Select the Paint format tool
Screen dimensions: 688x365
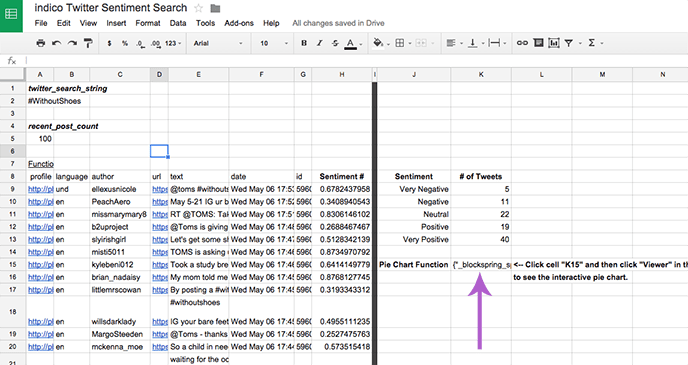[x=88, y=43]
